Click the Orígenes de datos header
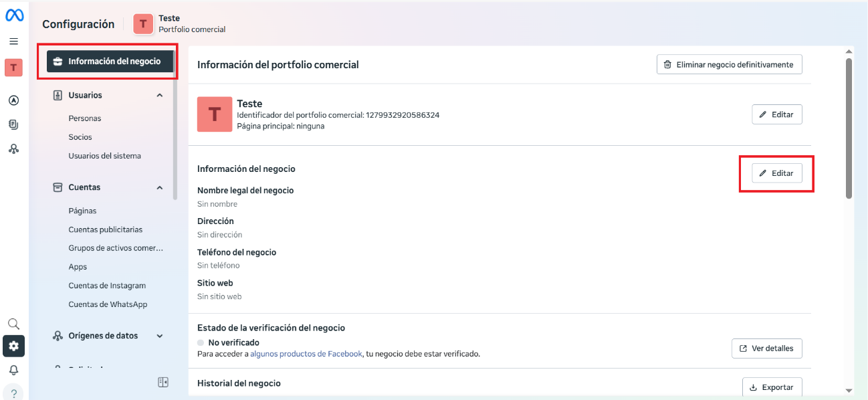 tap(108, 336)
